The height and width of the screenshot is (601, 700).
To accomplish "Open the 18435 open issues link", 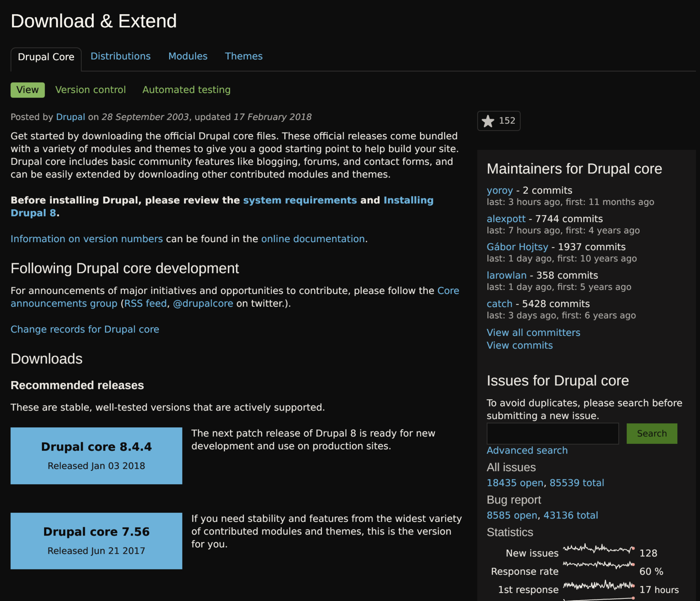I will 515,483.
